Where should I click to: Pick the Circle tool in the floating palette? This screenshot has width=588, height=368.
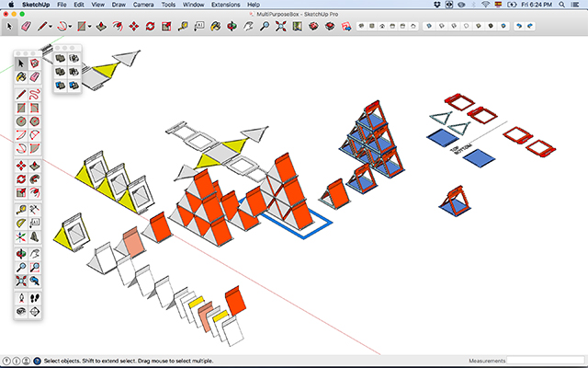coord(21,121)
